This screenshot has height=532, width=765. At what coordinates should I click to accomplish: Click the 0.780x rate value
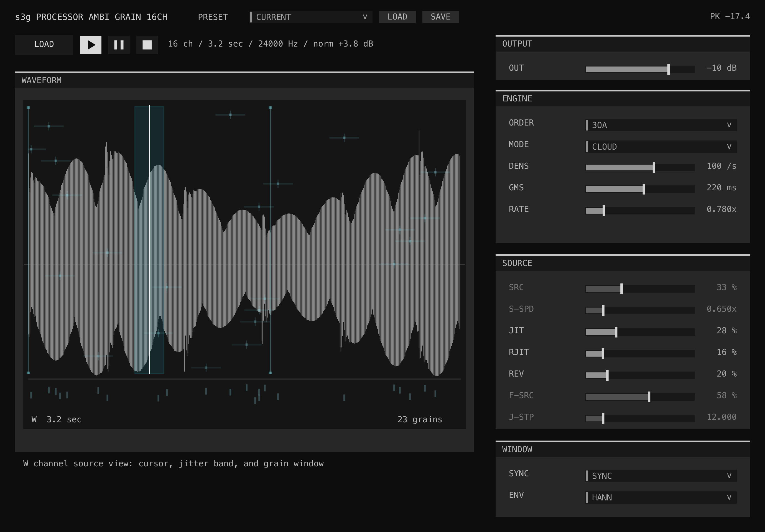coord(721,209)
